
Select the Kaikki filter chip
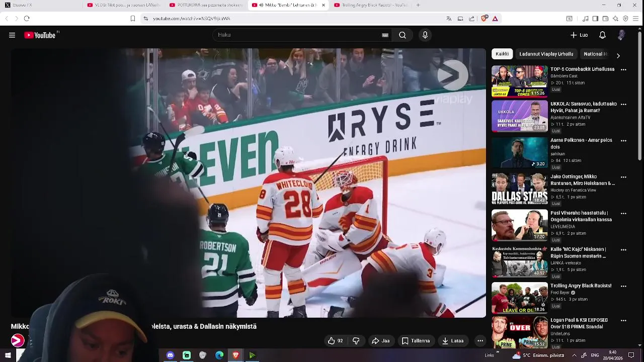point(502,54)
